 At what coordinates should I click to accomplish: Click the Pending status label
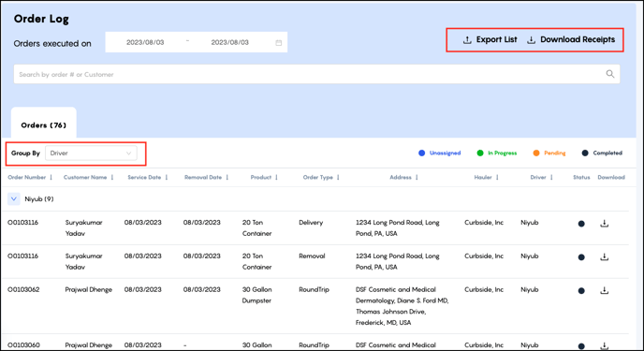click(554, 154)
